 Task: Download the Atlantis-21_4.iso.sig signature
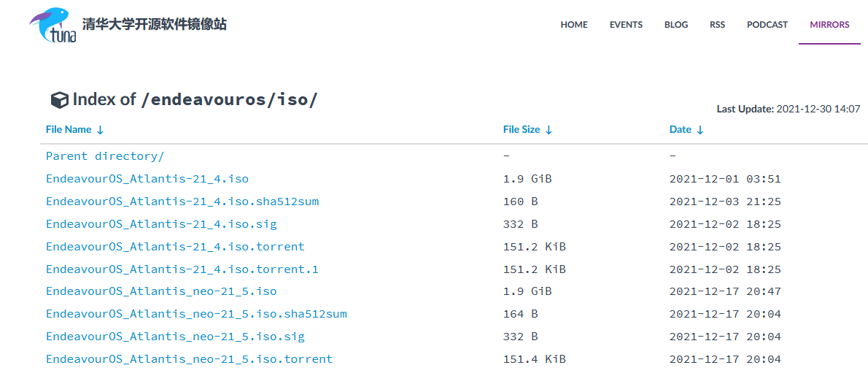[x=161, y=224]
